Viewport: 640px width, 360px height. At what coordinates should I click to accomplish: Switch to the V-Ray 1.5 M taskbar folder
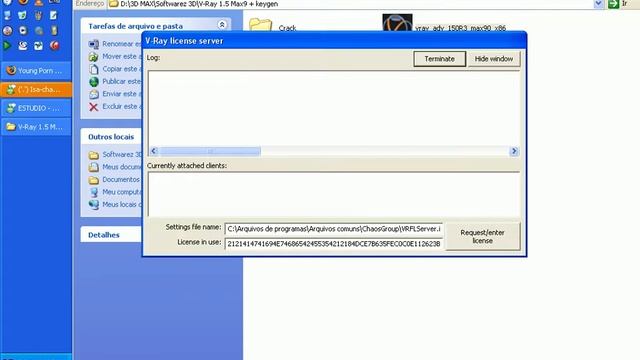(36, 127)
